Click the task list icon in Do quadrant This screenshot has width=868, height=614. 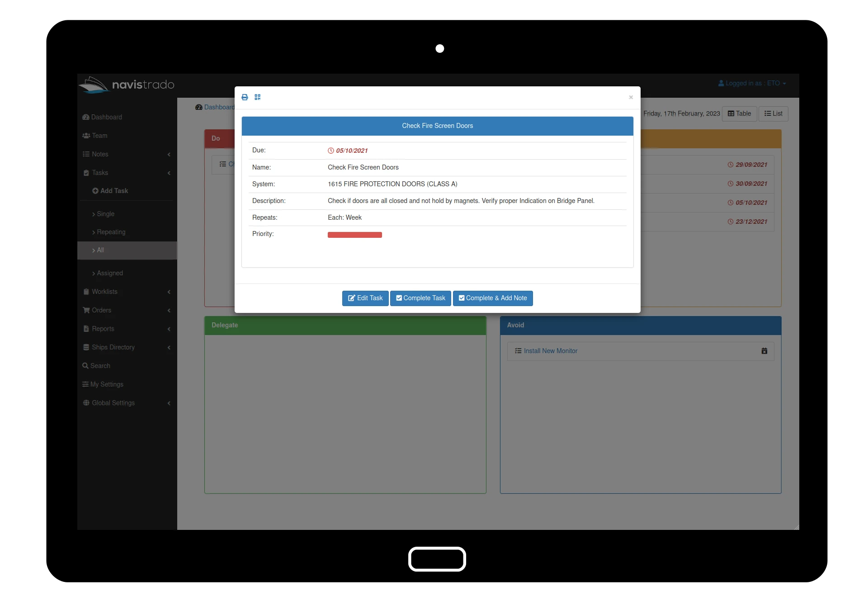click(x=223, y=164)
